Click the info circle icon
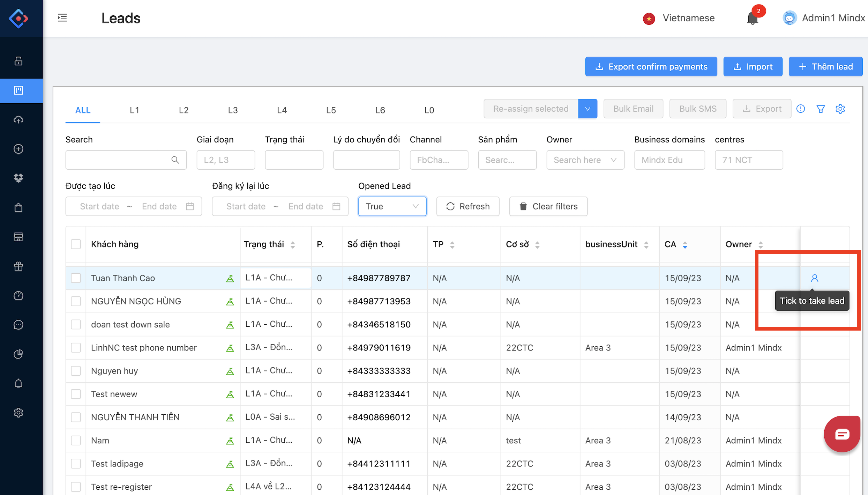The width and height of the screenshot is (868, 495). tap(801, 109)
